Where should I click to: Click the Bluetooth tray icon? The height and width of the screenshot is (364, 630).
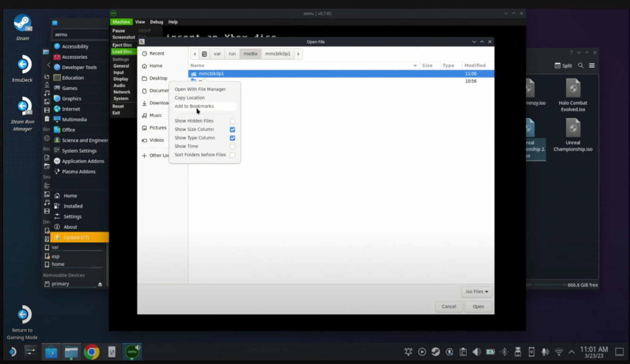[x=504, y=352]
